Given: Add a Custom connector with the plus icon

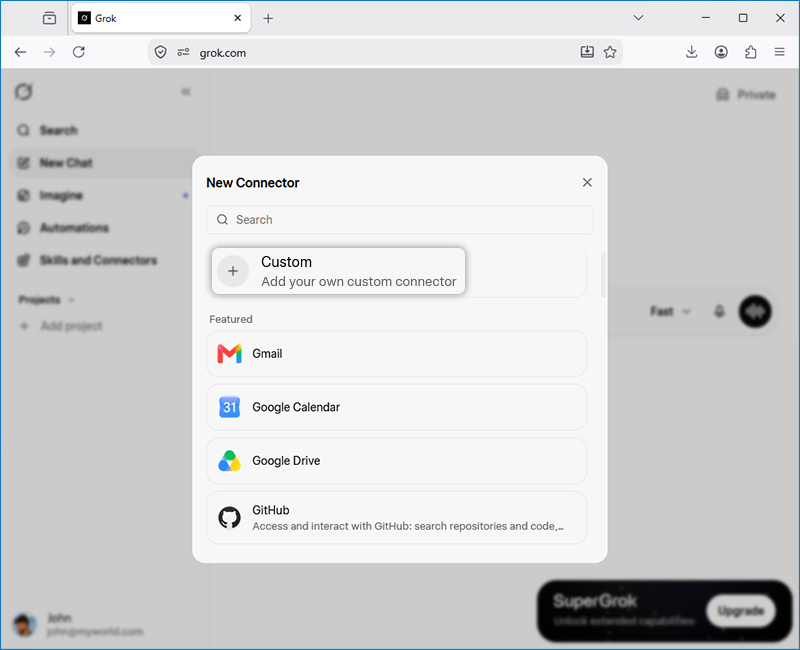Looking at the screenshot, I should tap(233, 271).
